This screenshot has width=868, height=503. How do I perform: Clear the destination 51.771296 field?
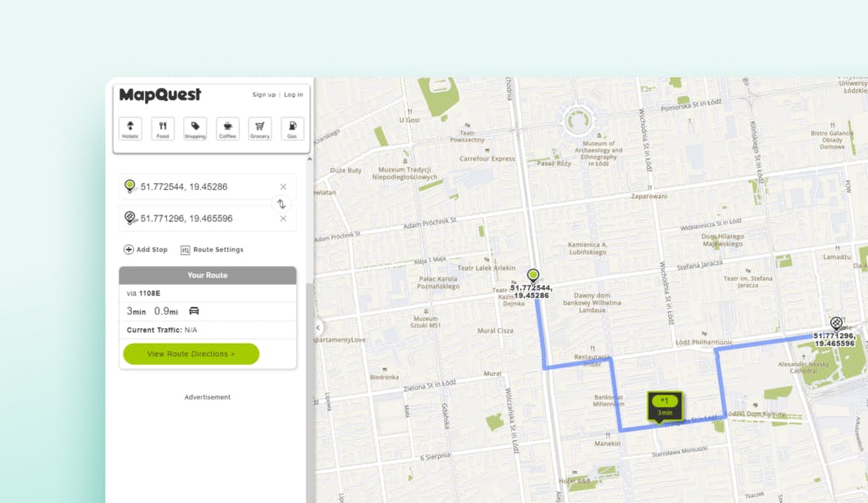pos(283,219)
